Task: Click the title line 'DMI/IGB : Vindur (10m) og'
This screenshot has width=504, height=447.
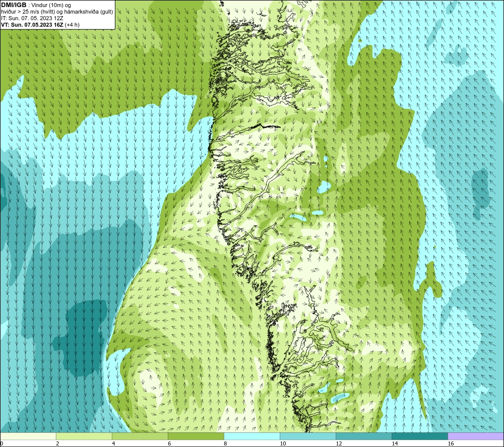Action: click(36, 5)
